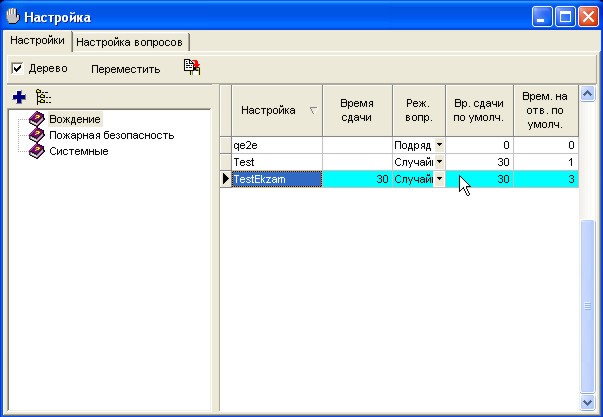Click the tree structure icon
This screenshot has height=417, width=603.
(43, 97)
